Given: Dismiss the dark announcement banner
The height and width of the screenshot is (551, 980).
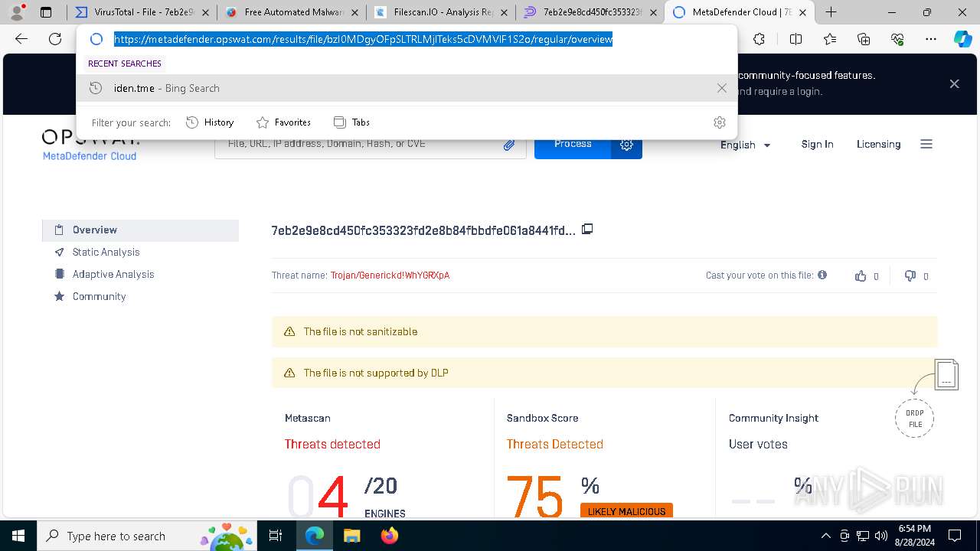Looking at the screenshot, I should [x=954, y=83].
